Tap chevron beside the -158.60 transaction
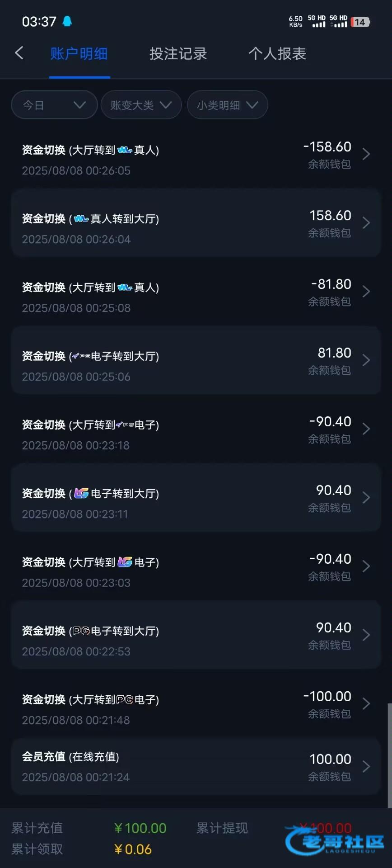The width and height of the screenshot is (392, 868). [366, 154]
